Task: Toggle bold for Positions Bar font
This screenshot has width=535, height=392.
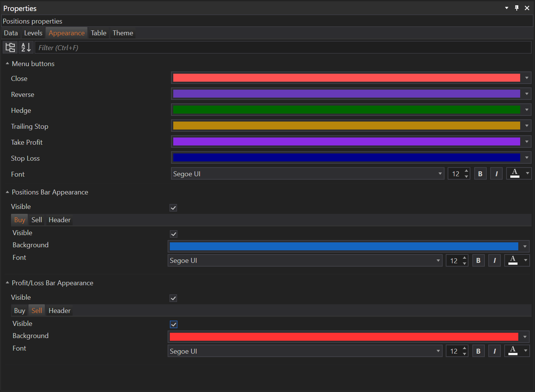Action: pyautogui.click(x=478, y=261)
